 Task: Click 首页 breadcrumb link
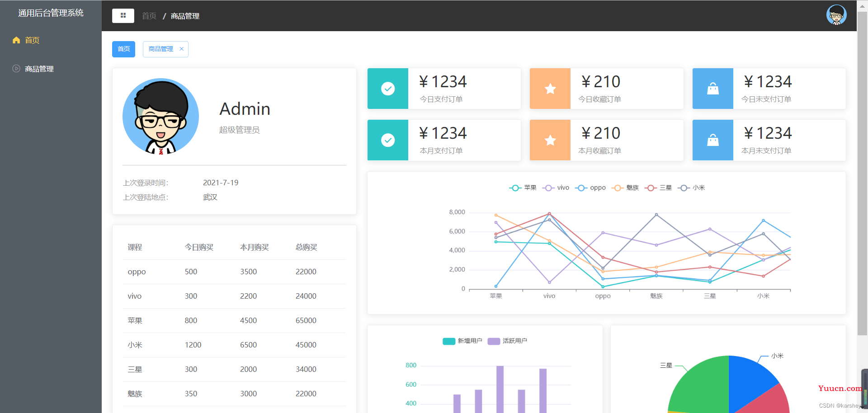[x=149, y=16]
